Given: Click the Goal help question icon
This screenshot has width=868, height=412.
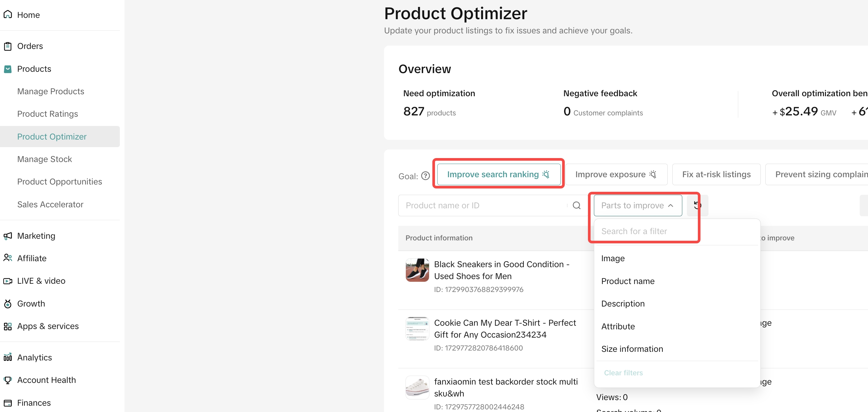Looking at the screenshot, I should tap(426, 176).
